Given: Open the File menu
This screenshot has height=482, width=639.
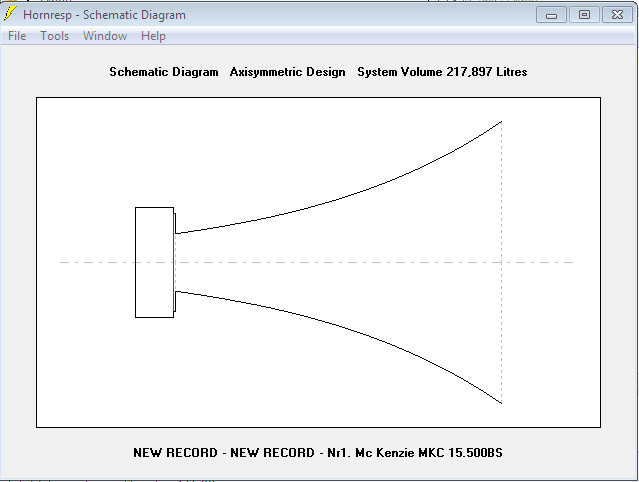Looking at the screenshot, I should click(17, 36).
